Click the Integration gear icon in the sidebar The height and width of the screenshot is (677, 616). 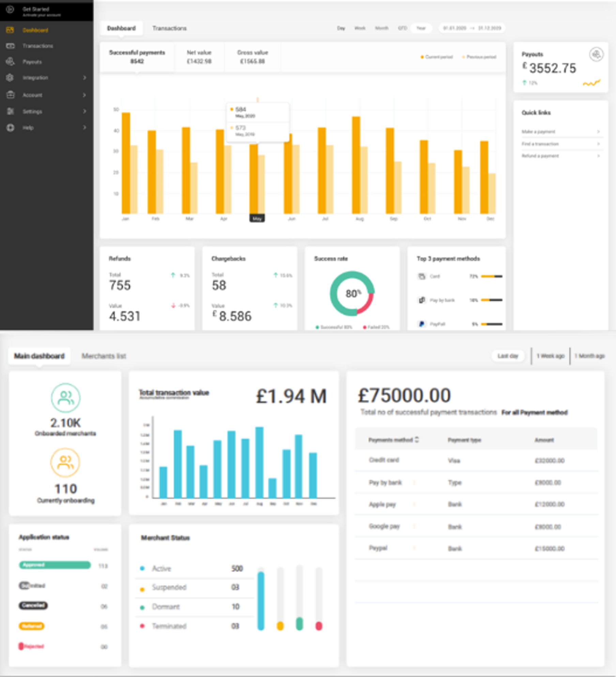(10, 78)
